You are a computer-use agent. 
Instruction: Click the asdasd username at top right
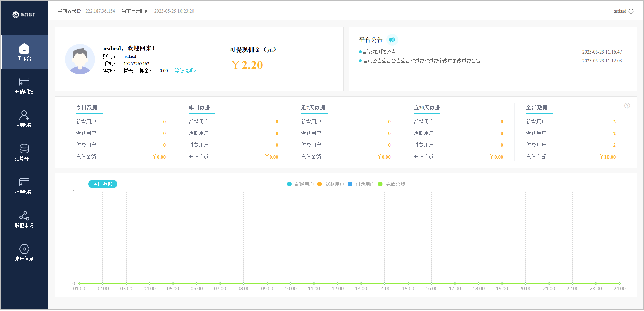click(620, 11)
